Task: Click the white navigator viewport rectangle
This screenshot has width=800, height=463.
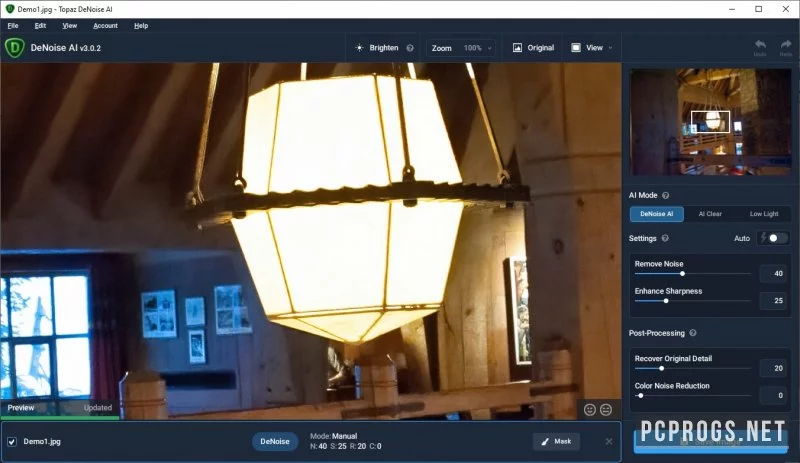Action: point(710,121)
